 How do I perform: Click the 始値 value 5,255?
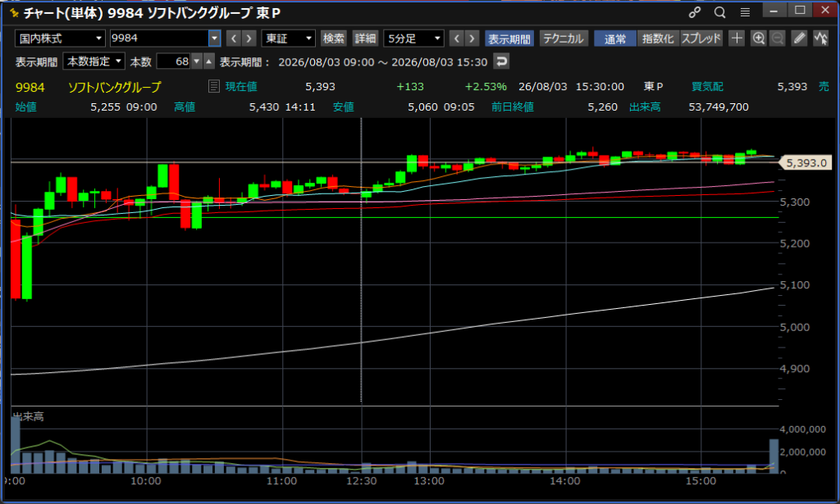pyautogui.click(x=106, y=107)
